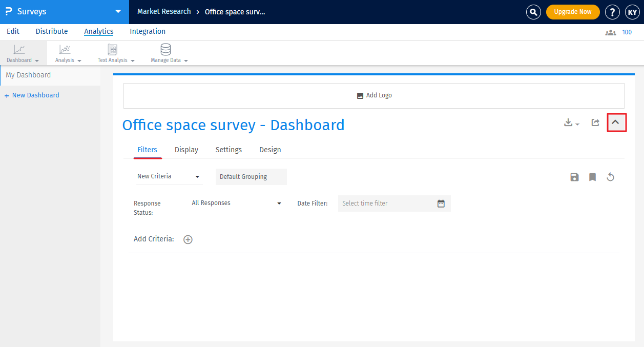
Task: Add a new criteria with plus icon
Action: [188, 239]
